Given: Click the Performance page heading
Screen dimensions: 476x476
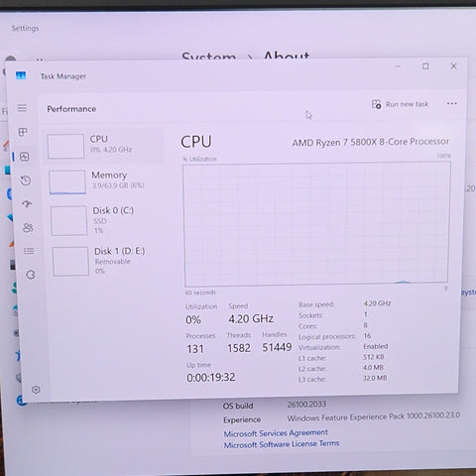Looking at the screenshot, I should tap(71, 109).
